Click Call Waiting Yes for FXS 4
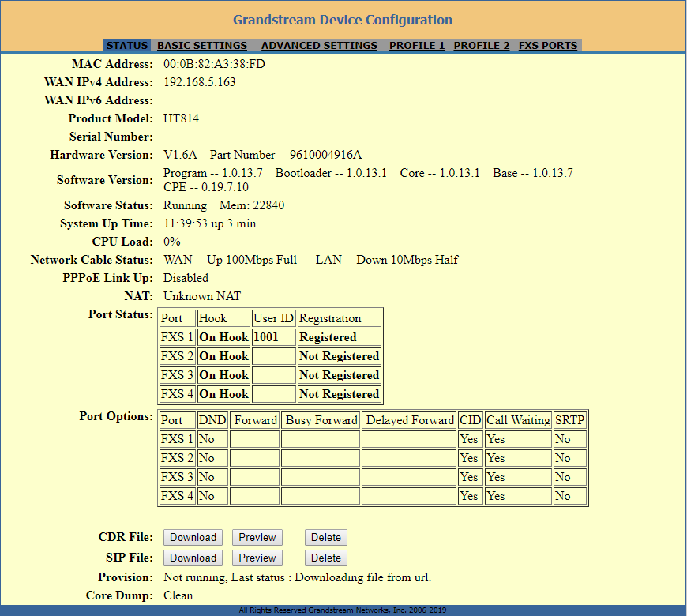Viewport: 687px width, 616px height. pyautogui.click(x=518, y=497)
